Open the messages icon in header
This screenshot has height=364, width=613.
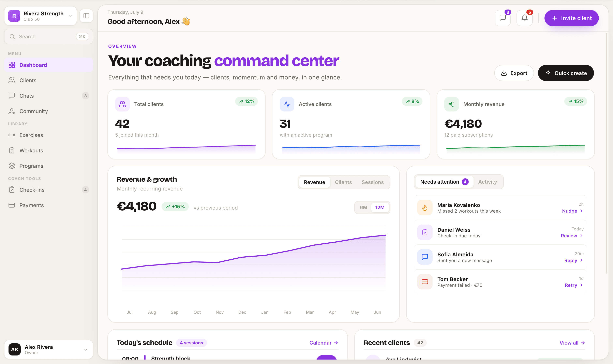tap(502, 18)
